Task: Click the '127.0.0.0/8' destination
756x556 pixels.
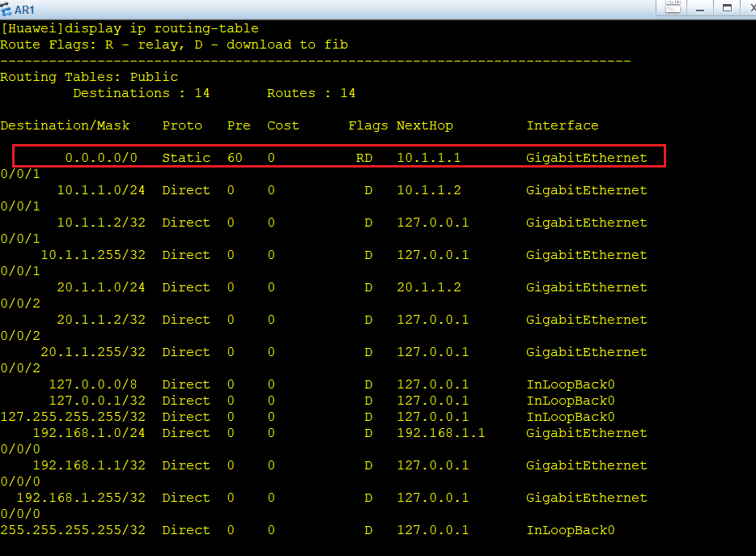Action: (x=93, y=384)
